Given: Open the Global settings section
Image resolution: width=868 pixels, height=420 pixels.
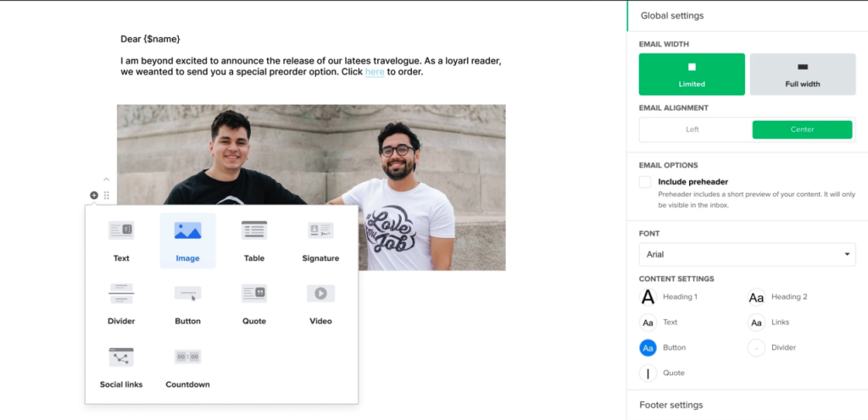Looking at the screenshot, I should tap(748, 15).
